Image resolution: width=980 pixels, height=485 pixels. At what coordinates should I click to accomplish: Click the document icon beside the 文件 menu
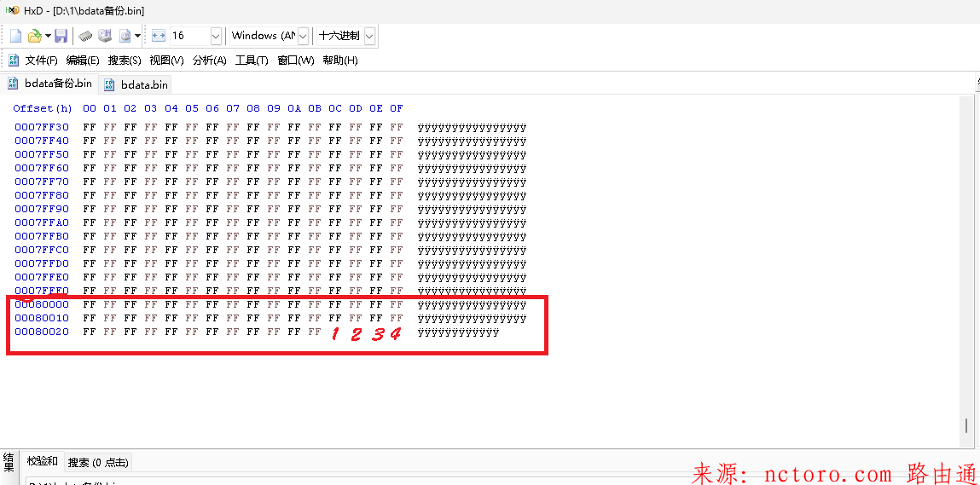[x=14, y=61]
